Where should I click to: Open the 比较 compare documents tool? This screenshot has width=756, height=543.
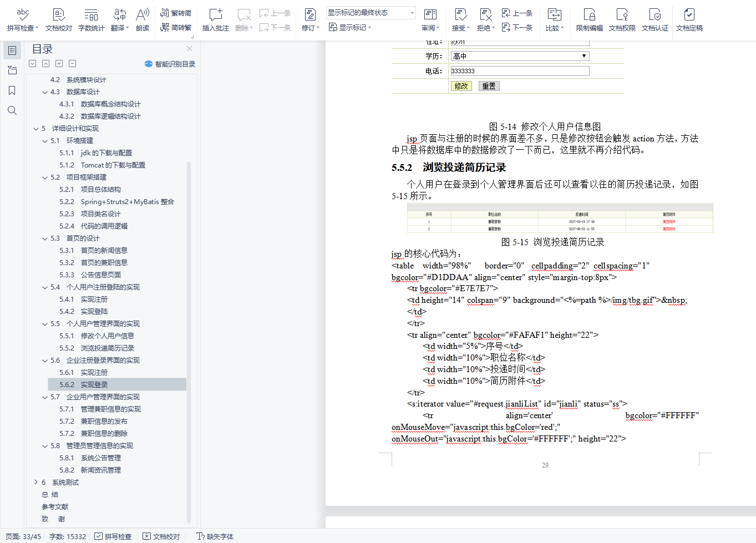point(554,19)
